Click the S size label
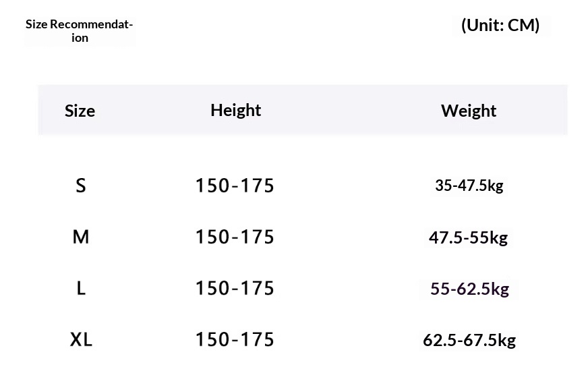The width and height of the screenshot is (588, 369). (81, 186)
